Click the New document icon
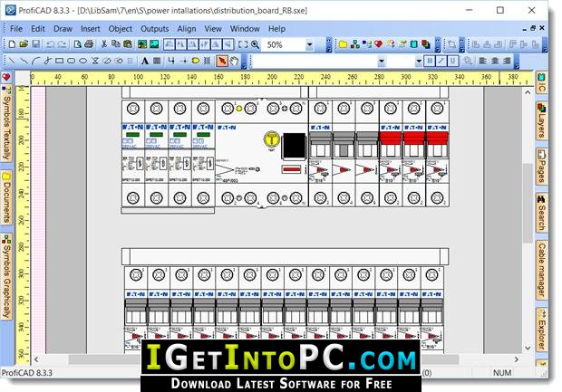Screen dimensions: 562x392 [12, 44]
